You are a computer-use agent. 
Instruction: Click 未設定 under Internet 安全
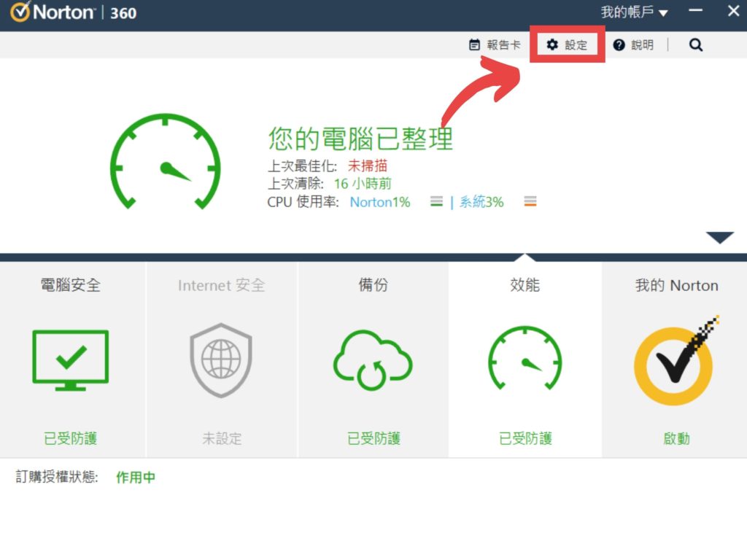point(222,438)
